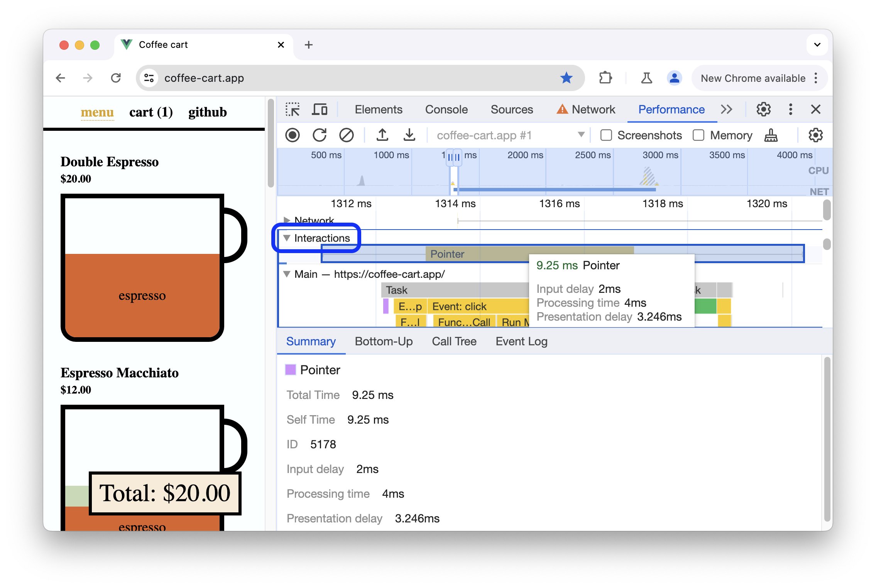
Task: Open the performance target dropdown
Action: 579,135
